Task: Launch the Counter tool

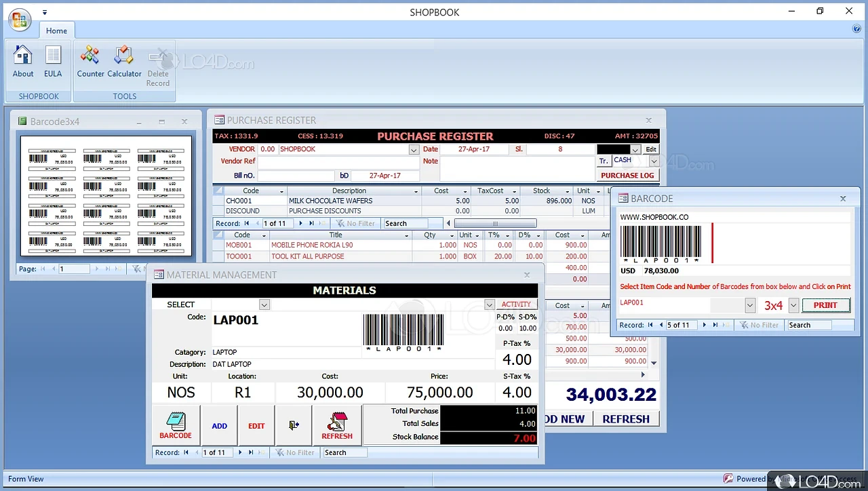Action: (90, 61)
